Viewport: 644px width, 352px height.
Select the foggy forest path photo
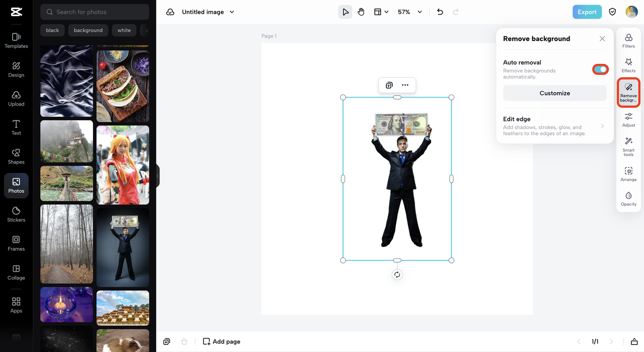pyautogui.click(x=66, y=244)
